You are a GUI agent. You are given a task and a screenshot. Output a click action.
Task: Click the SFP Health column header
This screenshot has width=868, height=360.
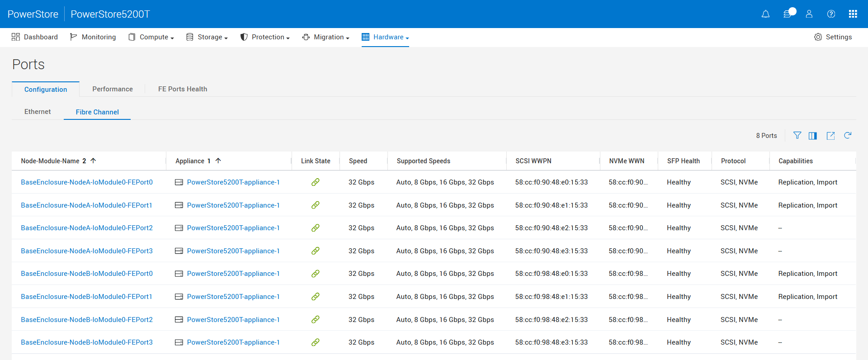pyautogui.click(x=684, y=161)
